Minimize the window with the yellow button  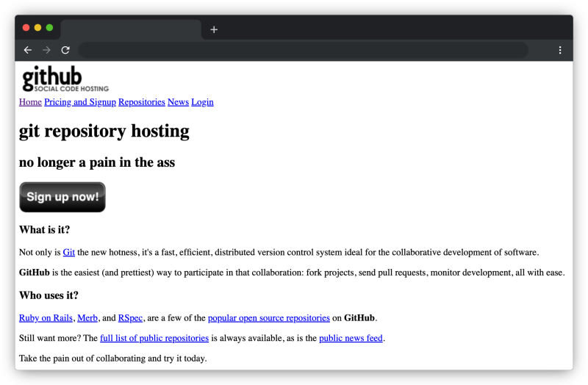pyautogui.click(x=38, y=27)
